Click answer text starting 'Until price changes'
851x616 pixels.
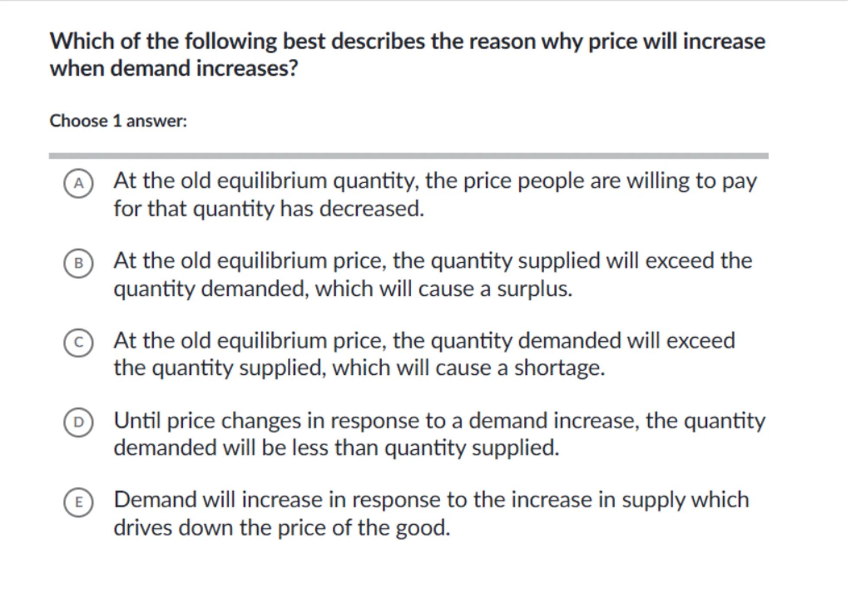(439, 421)
